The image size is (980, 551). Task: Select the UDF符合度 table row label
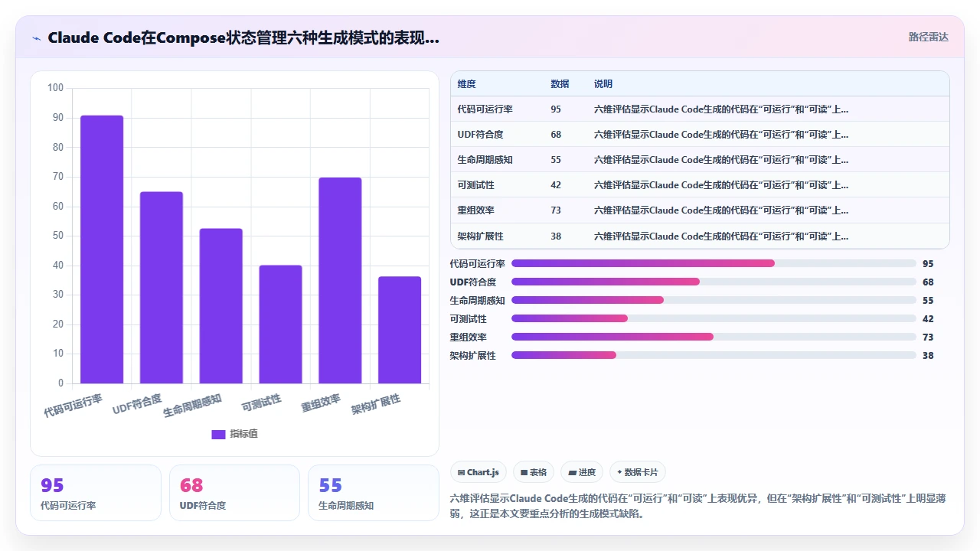(x=481, y=135)
